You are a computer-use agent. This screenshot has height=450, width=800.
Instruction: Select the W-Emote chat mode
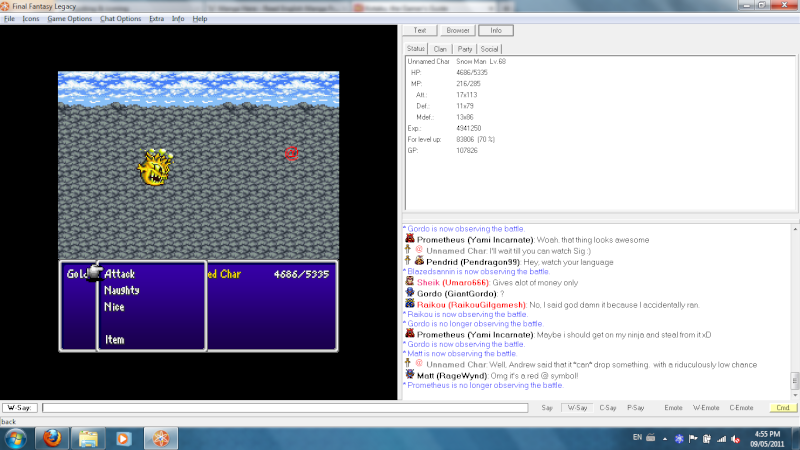click(706, 408)
